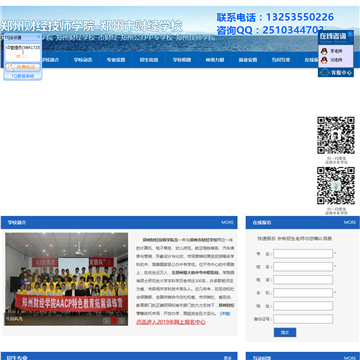Open the 师资力量 navigation menu item
This screenshot has width=360, height=360.
[x=215, y=60]
